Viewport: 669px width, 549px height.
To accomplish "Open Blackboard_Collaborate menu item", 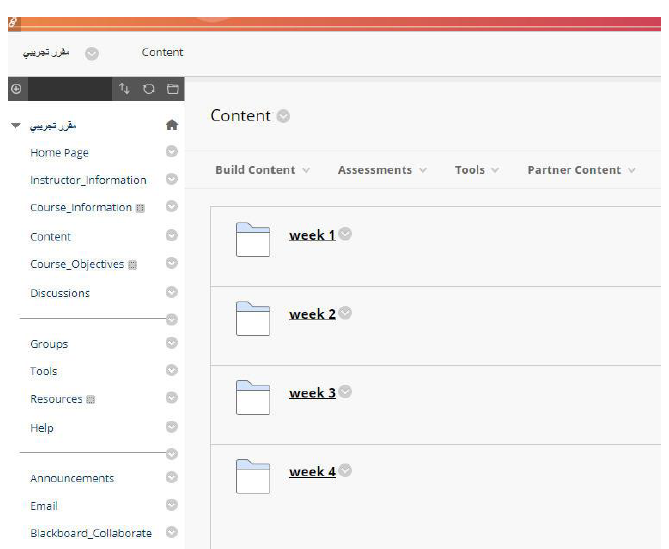I will point(91,533).
